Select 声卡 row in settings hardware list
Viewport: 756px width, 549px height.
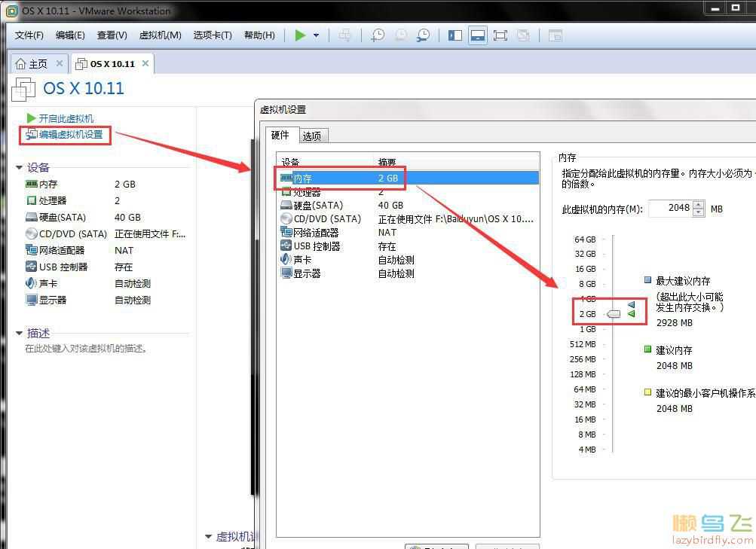point(409,260)
